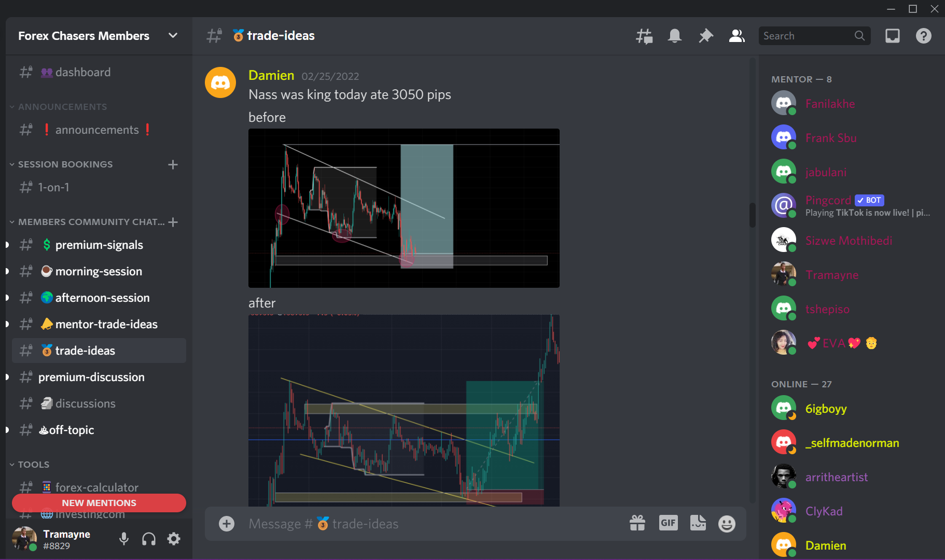Open the Inbox icon

click(893, 36)
